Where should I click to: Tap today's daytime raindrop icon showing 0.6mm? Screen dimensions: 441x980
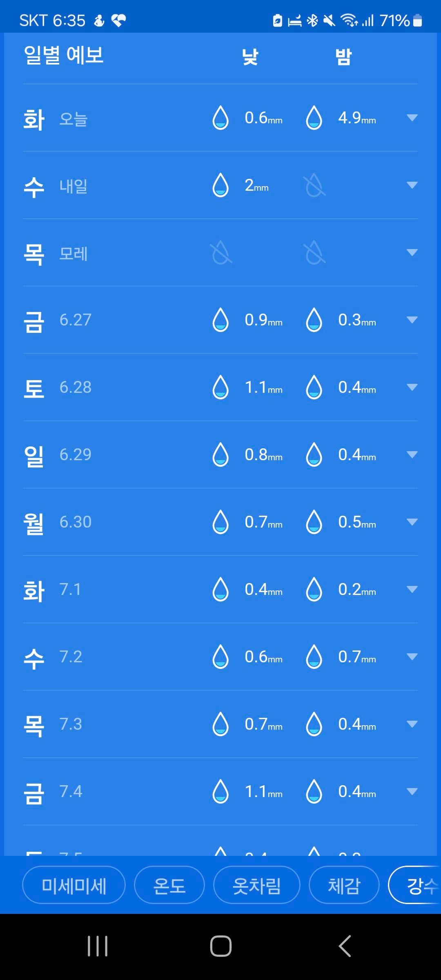tap(220, 118)
